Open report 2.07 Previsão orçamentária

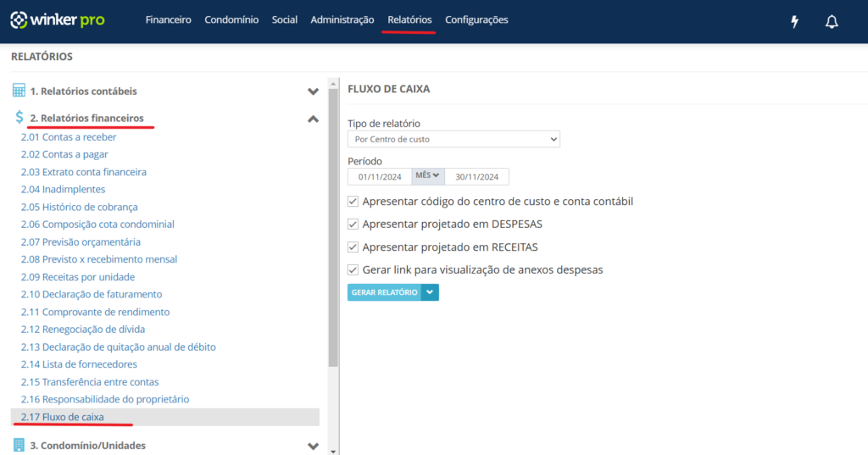(x=81, y=241)
